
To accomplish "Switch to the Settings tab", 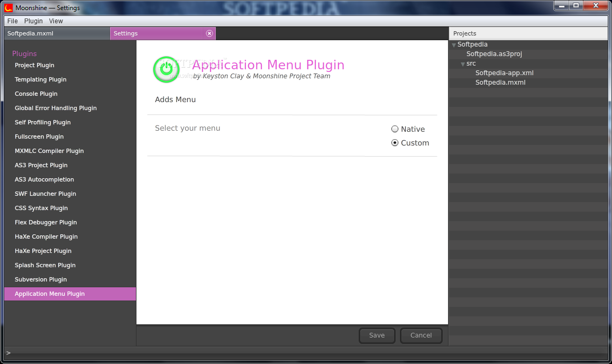I will [163, 33].
